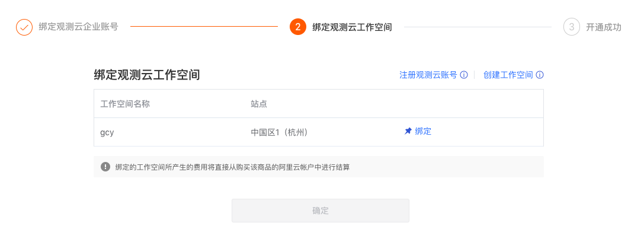
Task: Select the 绑定观测云工作空间 step label
Action: pos(352,27)
